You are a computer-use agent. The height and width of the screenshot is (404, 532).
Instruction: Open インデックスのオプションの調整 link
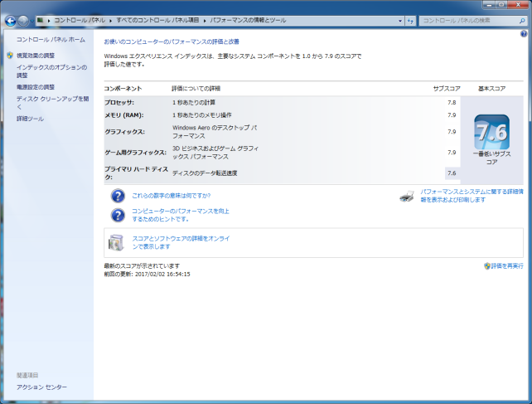51,71
